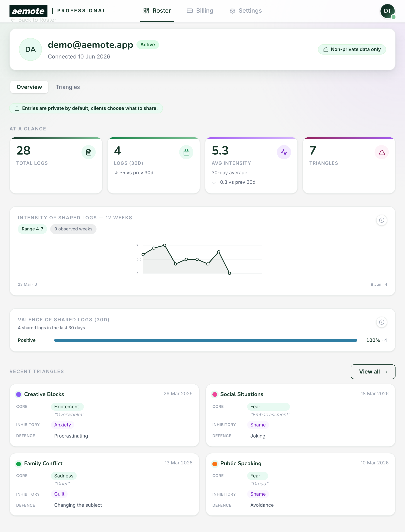This screenshot has width=405, height=532.
Task: Click the Sadness core tag
Action: (x=64, y=476)
